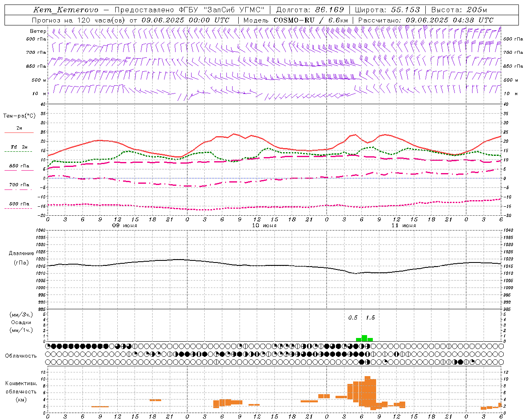525x420 pixels.
Task: Click the Осадки precipitation label
Action: [21, 322]
